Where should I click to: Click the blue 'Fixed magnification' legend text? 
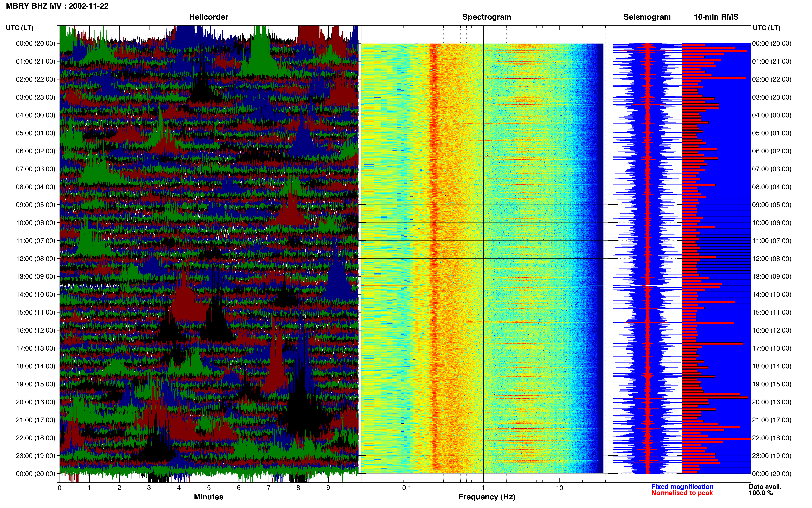click(682, 487)
